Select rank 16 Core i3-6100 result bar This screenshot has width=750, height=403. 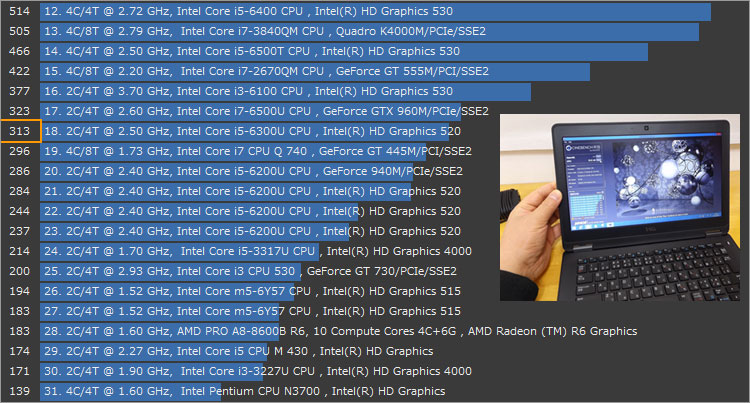(x=252, y=91)
